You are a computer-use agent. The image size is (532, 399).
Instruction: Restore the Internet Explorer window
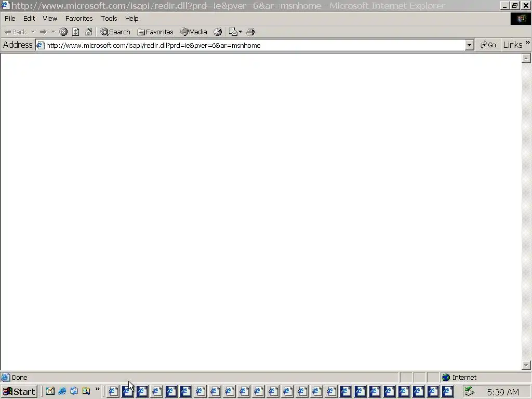(x=515, y=5)
